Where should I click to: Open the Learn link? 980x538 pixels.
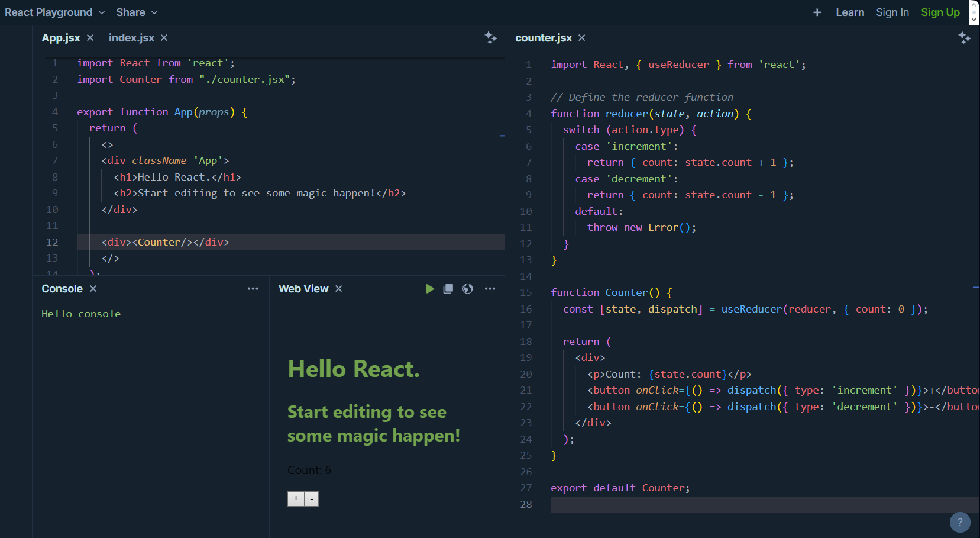[x=850, y=12]
